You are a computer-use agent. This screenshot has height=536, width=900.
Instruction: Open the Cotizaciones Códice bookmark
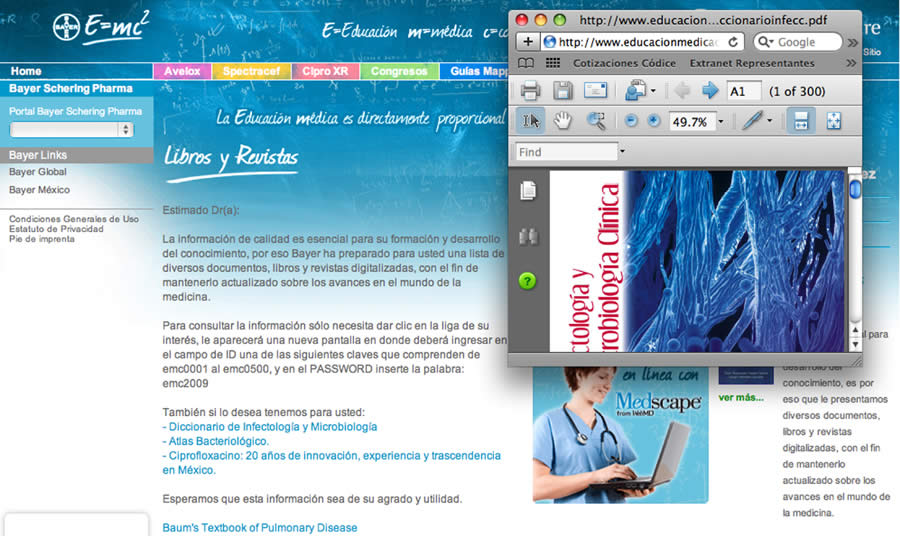tap(624, 63)
